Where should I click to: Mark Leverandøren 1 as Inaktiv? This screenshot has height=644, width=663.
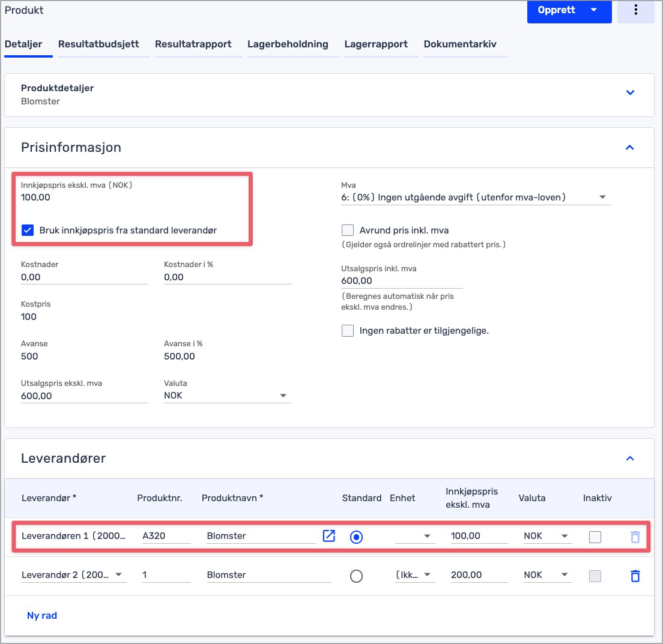click(x=595, y=537)
